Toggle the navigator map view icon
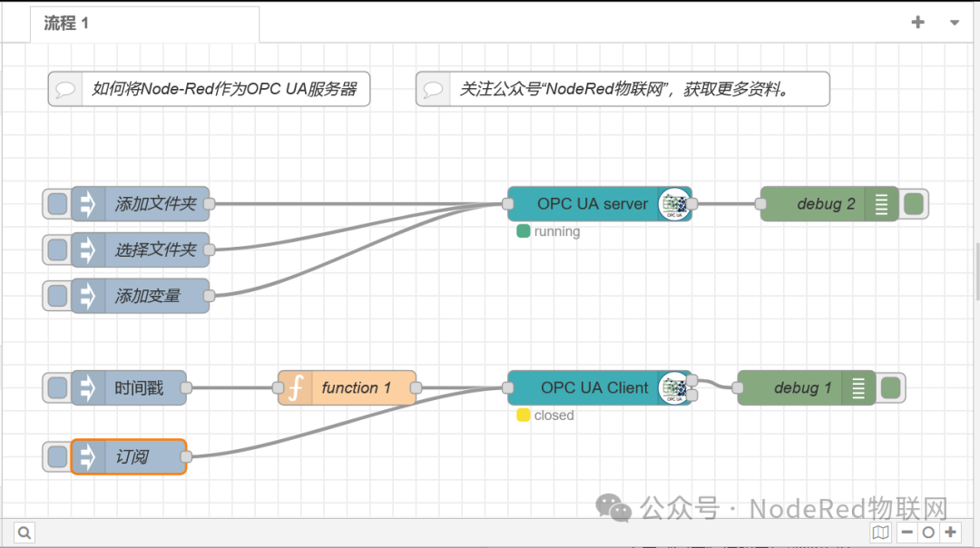 (x=880, y=533)
